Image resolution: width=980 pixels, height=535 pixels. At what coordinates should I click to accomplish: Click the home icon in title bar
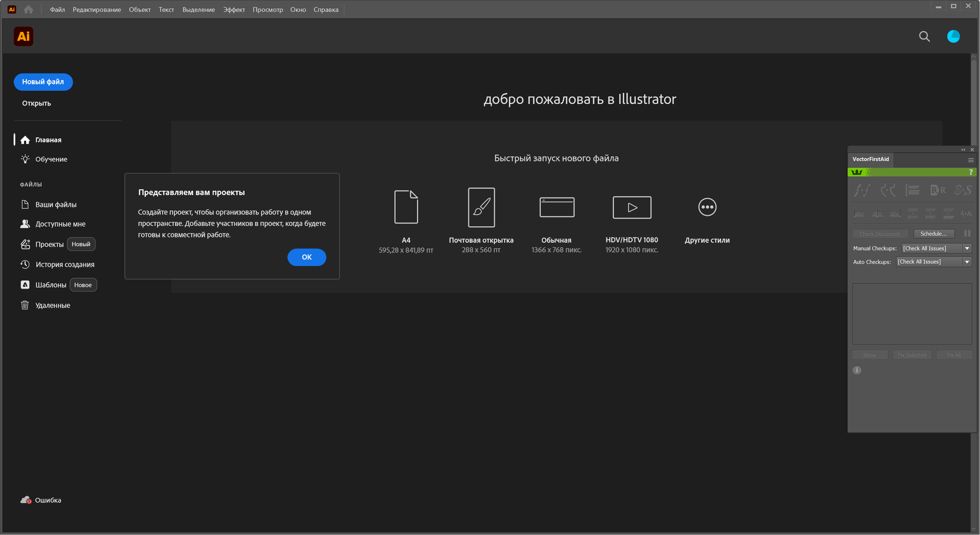pyautogui.click(x=28, y=9)
